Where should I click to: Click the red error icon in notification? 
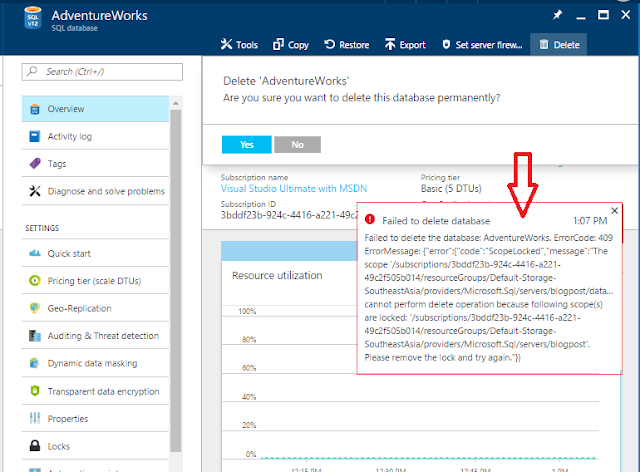(x=370, y=219)
